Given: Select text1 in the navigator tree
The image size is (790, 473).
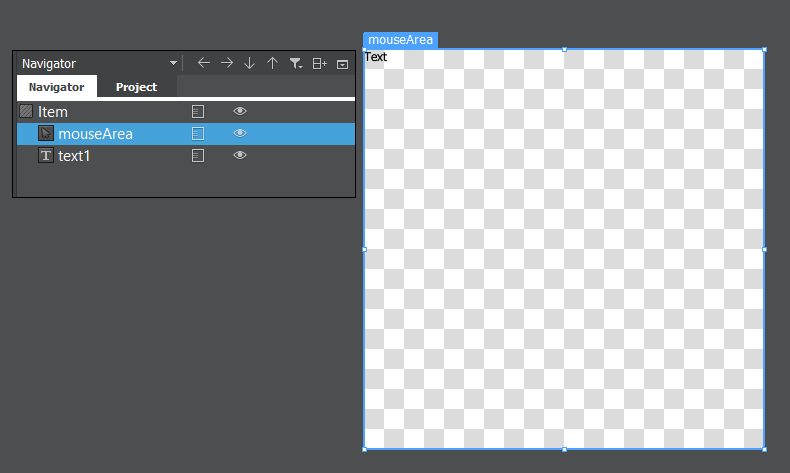Looking at the screenshot, I should coord(74,155).
